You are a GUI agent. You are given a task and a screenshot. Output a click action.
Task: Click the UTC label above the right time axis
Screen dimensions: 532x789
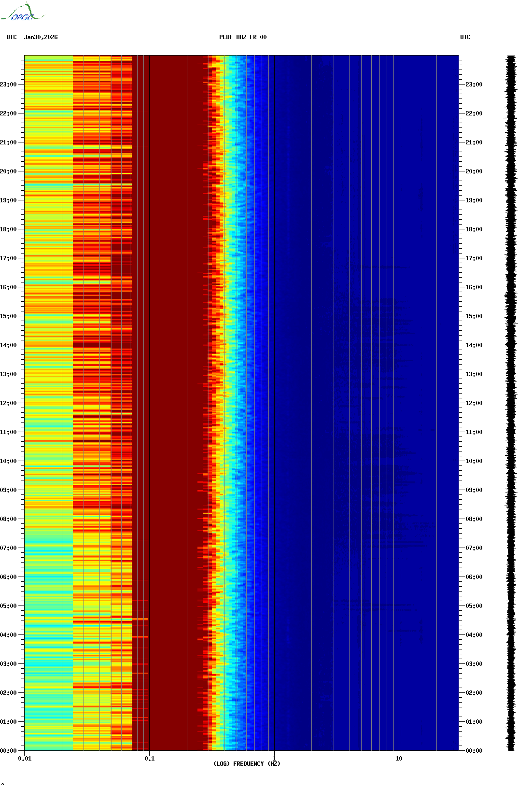465,37
